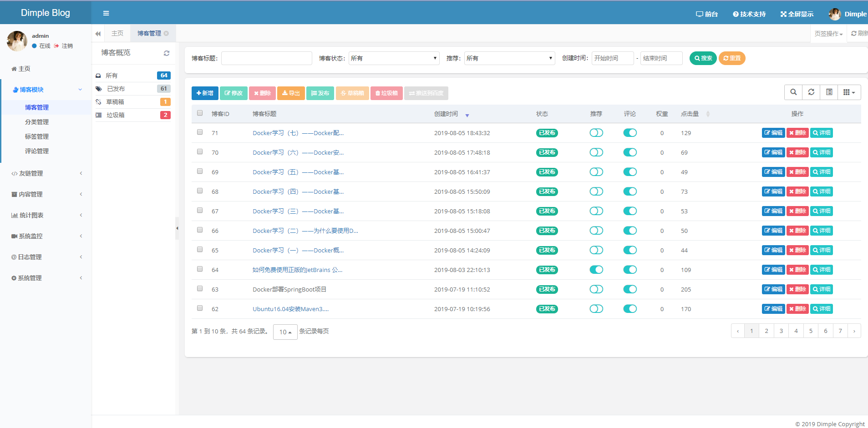Toggle 评论 switch for blog 70
The width and height of the screenshot is (868, 428).
click(x=630, y=152)
